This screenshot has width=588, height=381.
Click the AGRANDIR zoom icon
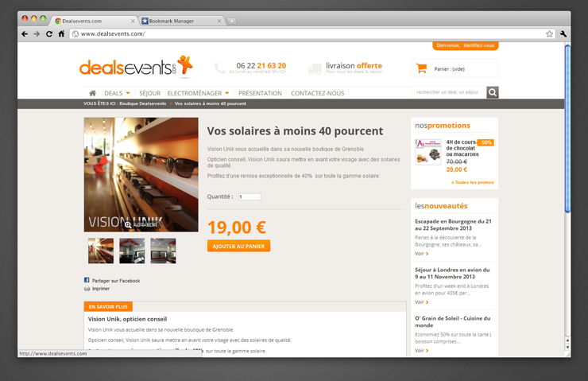click(128, 225)
